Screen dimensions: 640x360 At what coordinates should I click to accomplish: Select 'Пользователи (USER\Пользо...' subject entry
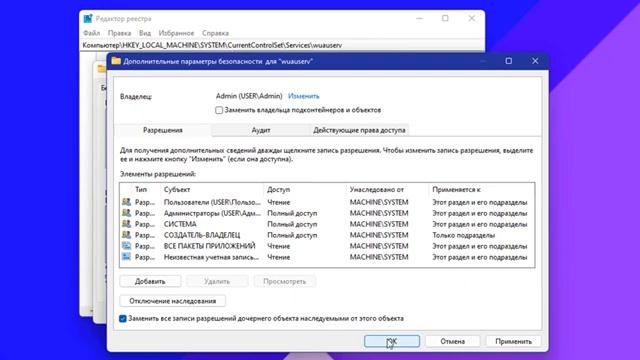pyautogui.click(x=212, y=202)
